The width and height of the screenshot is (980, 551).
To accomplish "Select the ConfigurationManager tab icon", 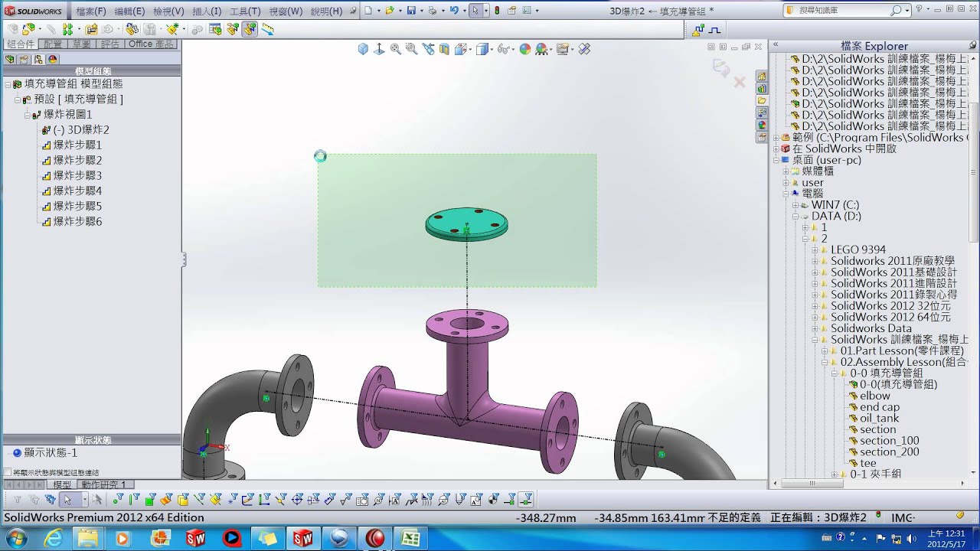I will pos(38,59).
